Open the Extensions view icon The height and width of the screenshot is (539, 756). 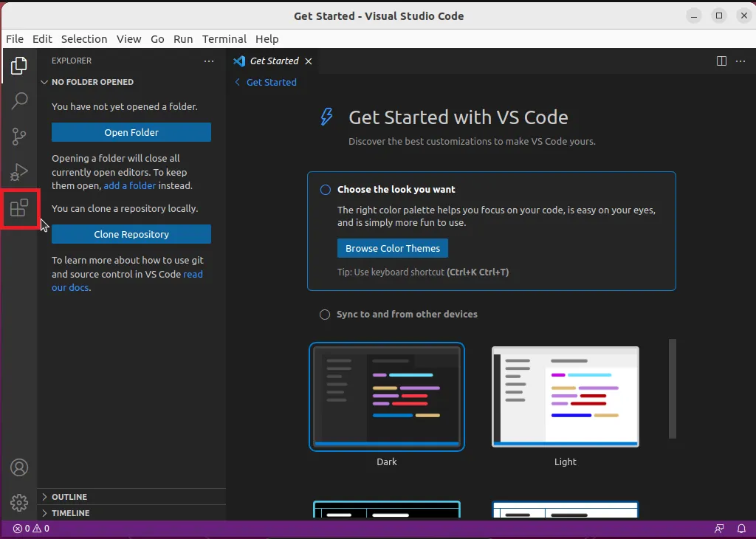(x=19, y=208)
